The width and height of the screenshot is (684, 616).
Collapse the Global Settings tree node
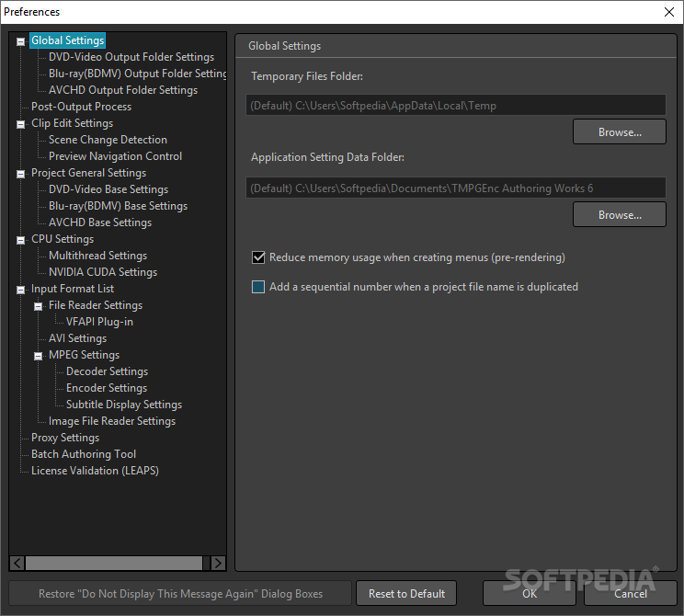click(20, 42)
